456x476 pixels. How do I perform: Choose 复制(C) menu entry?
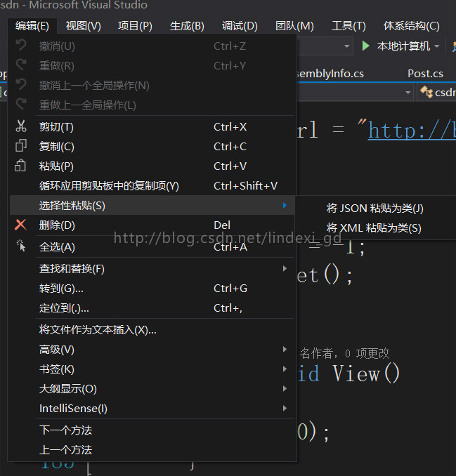[x=152, y=146]
